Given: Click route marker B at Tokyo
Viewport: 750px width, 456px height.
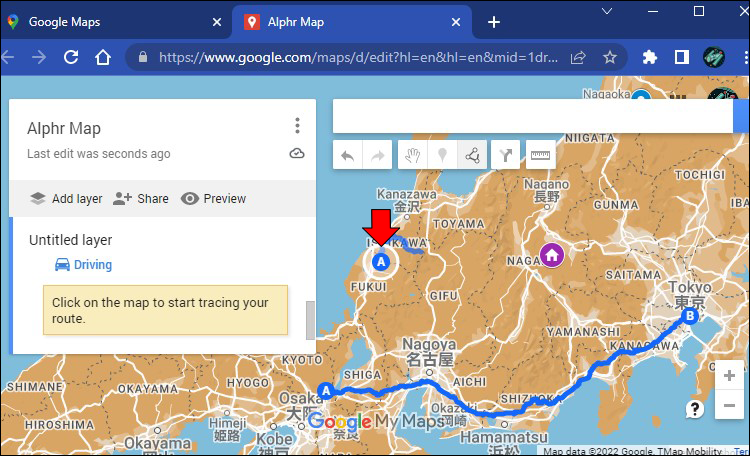Looking at the screenshot, I should tap(690, 316).
